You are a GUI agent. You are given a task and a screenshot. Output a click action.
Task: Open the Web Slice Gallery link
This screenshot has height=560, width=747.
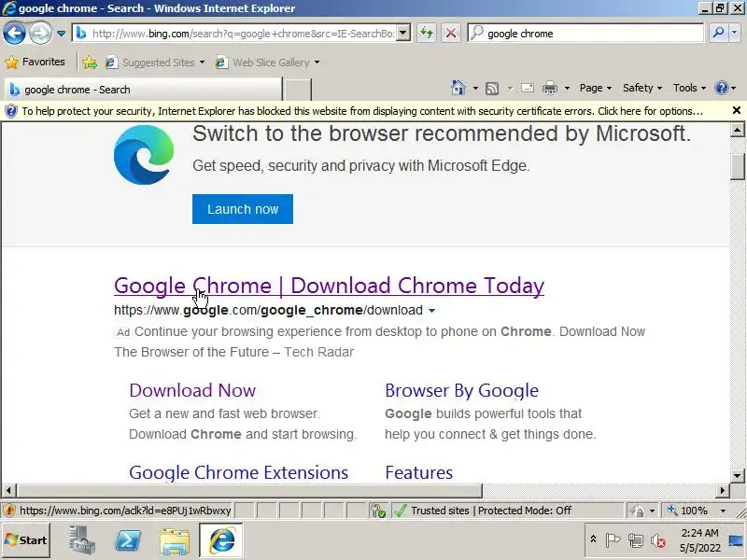267,63
